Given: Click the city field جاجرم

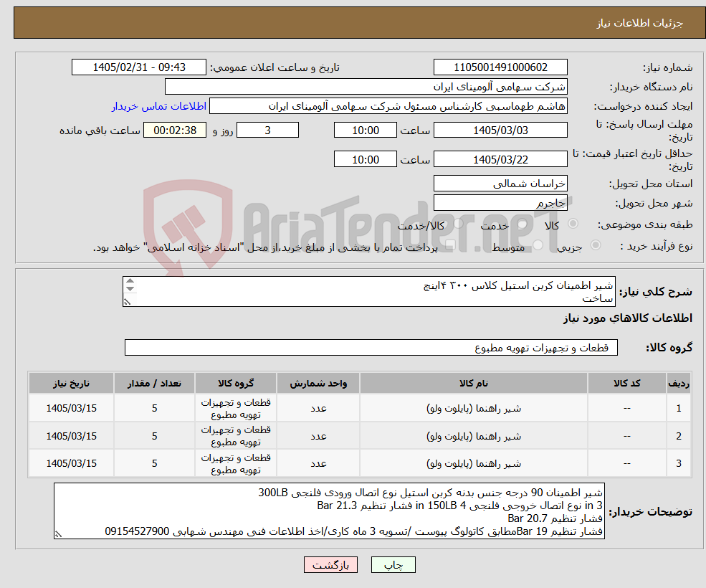Looking at the screenshot, I should (x=500, y=203).
